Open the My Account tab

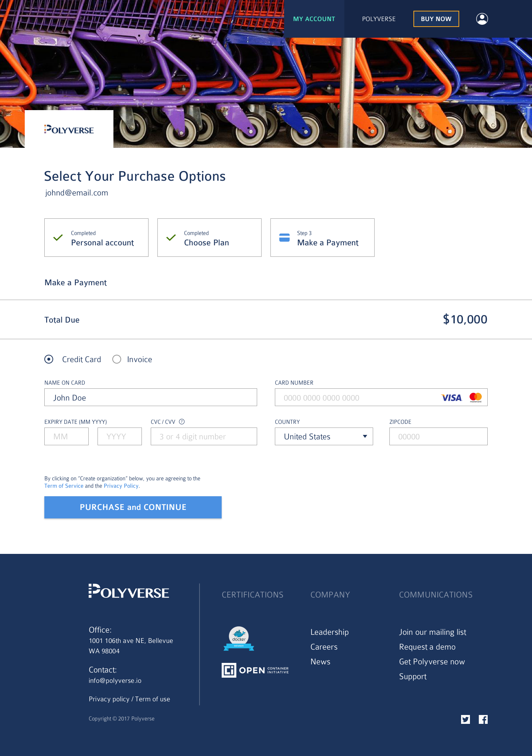(x=314, y=19)
